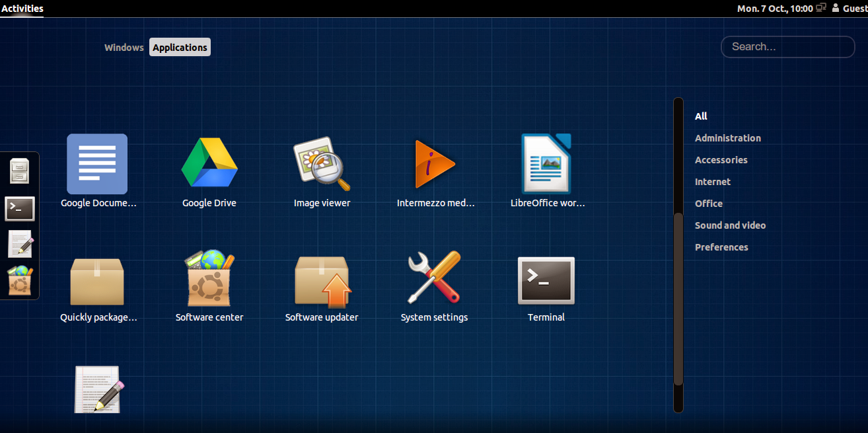Screen dimensions: 868x433
Task: Click the terminal icon in the dash
Action: [20, 209]
